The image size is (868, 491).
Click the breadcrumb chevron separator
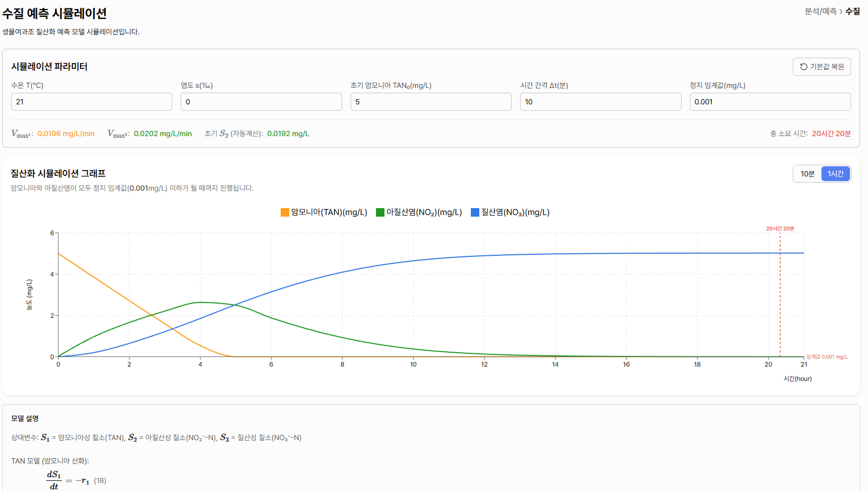click(x=841, y=11)
